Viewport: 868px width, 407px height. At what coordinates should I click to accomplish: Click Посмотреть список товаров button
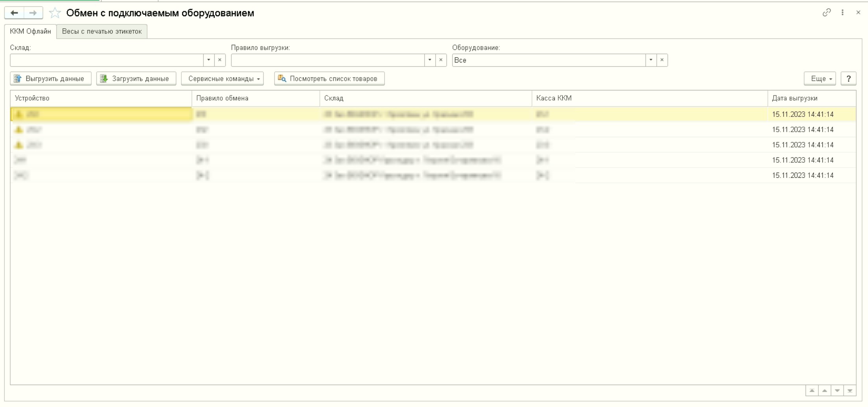click(x=329, y=79)
